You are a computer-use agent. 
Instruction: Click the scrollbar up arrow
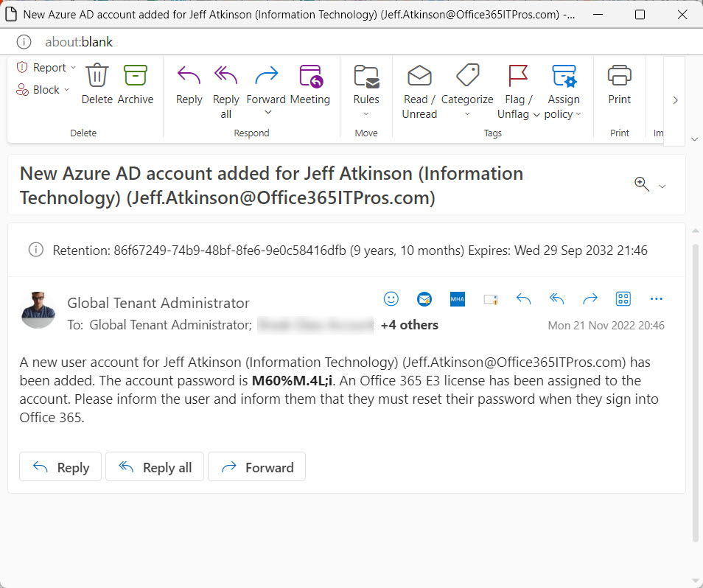coord(696,231)
